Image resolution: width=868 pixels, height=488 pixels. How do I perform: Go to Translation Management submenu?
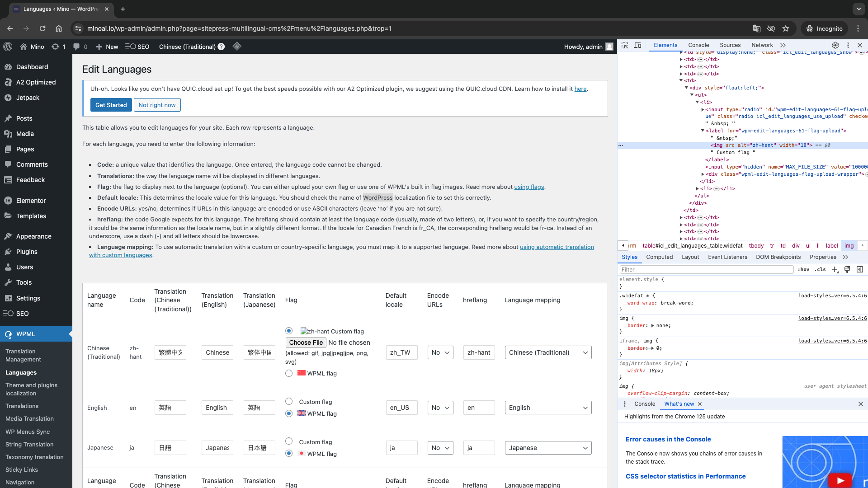[x=23, y=355]
